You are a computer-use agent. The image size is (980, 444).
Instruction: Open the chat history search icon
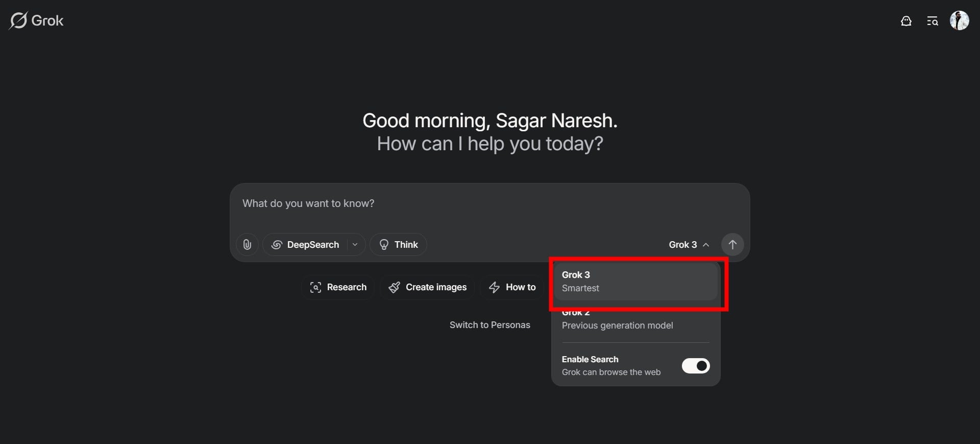click(x=933, y=21)
